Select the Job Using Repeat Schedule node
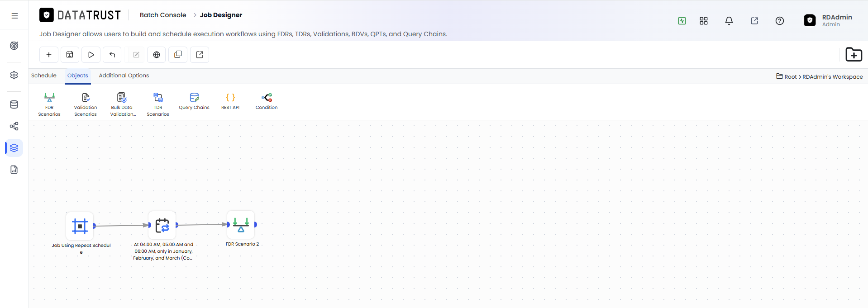Screen dimensions: 868x308 pyautogui.click(x=80, y=226)
